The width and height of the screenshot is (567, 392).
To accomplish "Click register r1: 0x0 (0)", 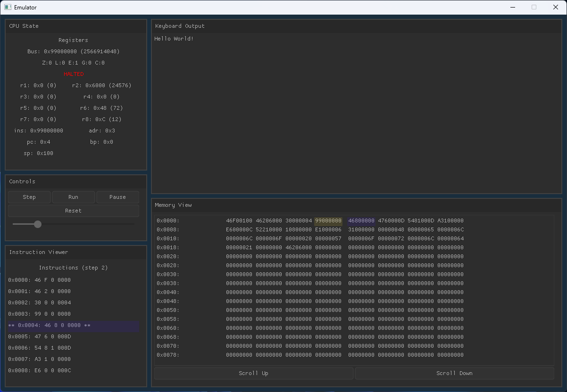I will point(38,85).
